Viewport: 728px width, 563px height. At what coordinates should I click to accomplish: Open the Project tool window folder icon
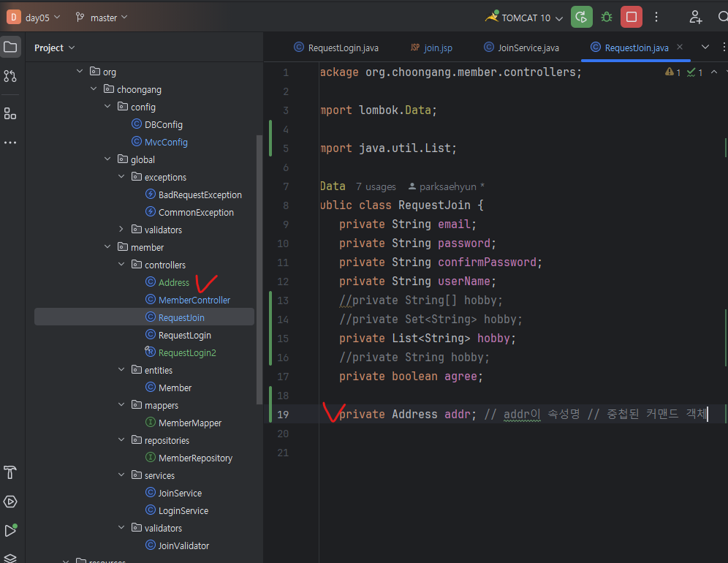10,47
